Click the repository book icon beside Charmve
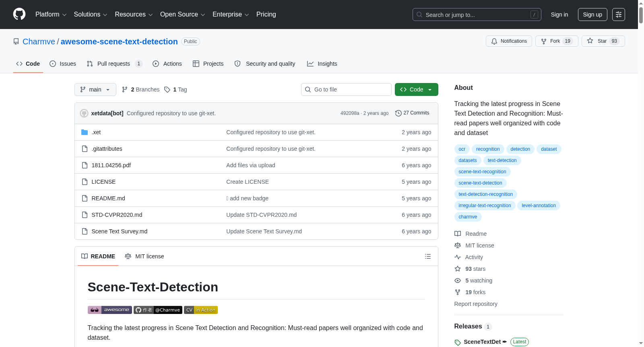The height and width of the screenshot is (347, 644). coord(16,42)
